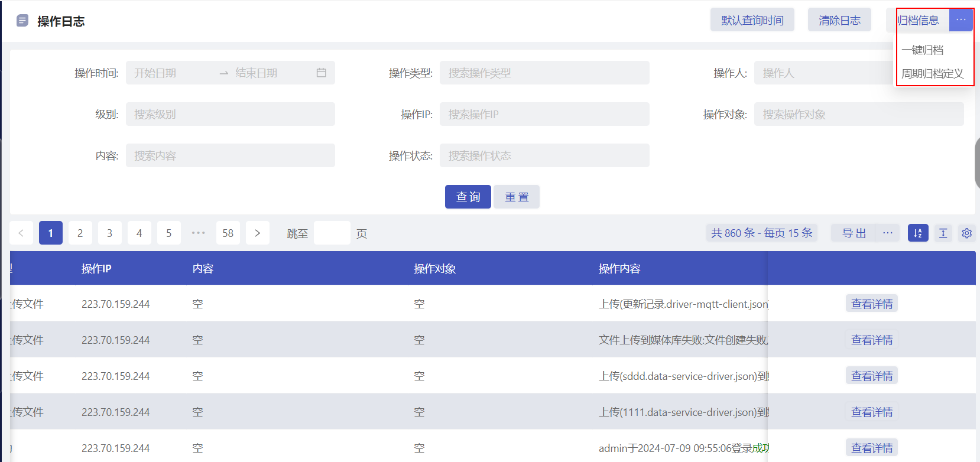Click the 开始日期 field
Viewport: 980px width, 462px height.
(x=171, y=73)
